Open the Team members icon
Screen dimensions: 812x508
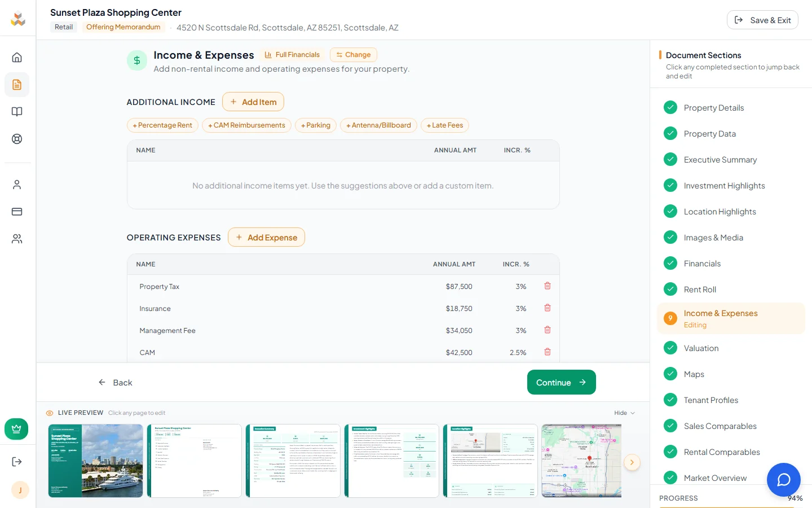[17, 238]
